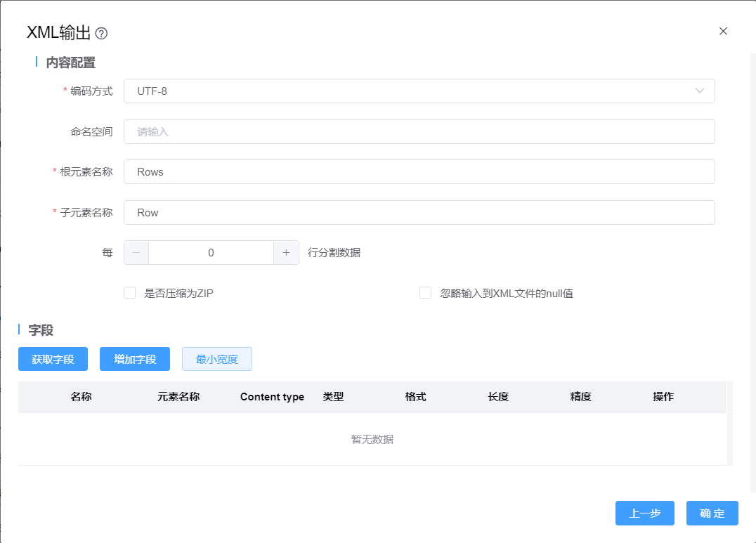
Task: Open the 编码方式 UTF-8 dropdown
Action: [x=419, y=91]
